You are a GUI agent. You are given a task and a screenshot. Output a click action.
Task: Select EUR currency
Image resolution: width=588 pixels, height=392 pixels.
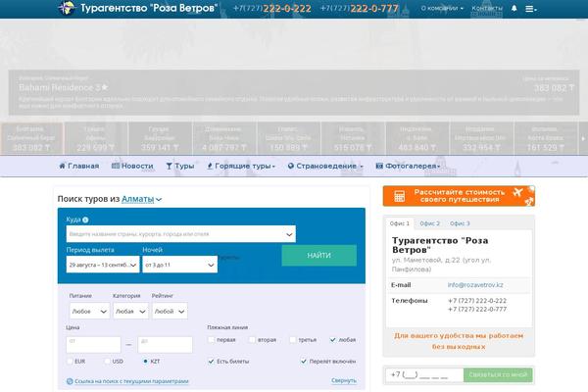click(70, 362)
